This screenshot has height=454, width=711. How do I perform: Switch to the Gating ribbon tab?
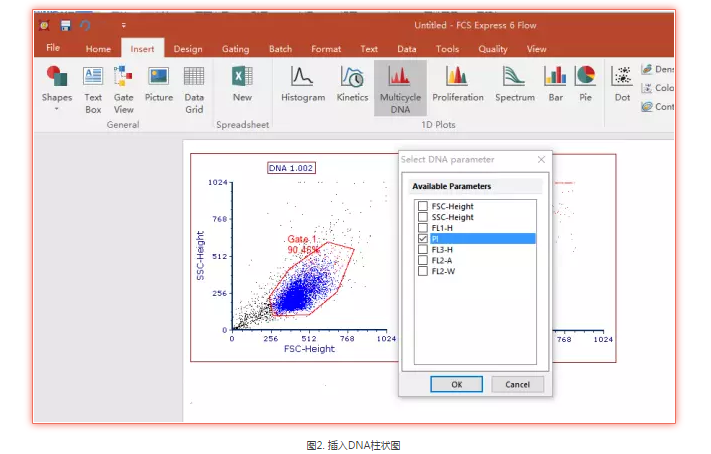[x=235, y=49]
